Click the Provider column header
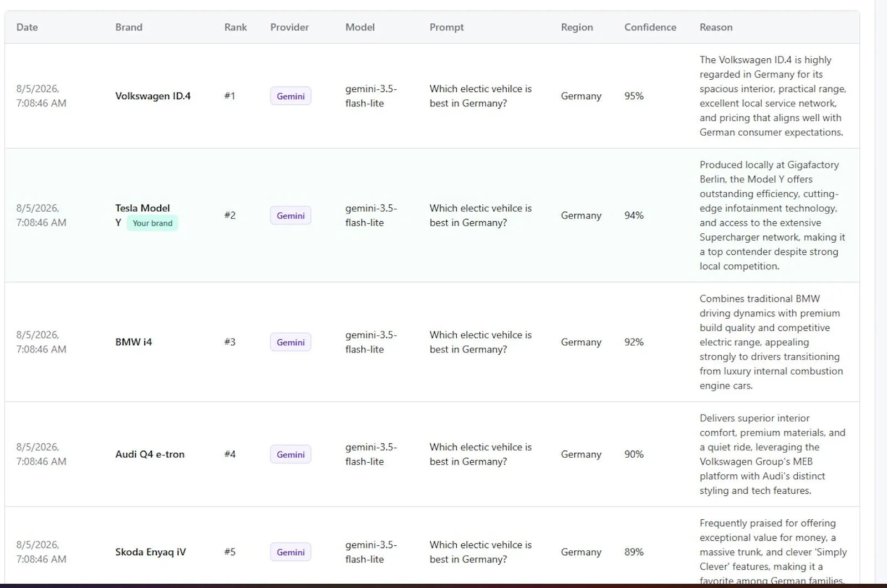 289,27
